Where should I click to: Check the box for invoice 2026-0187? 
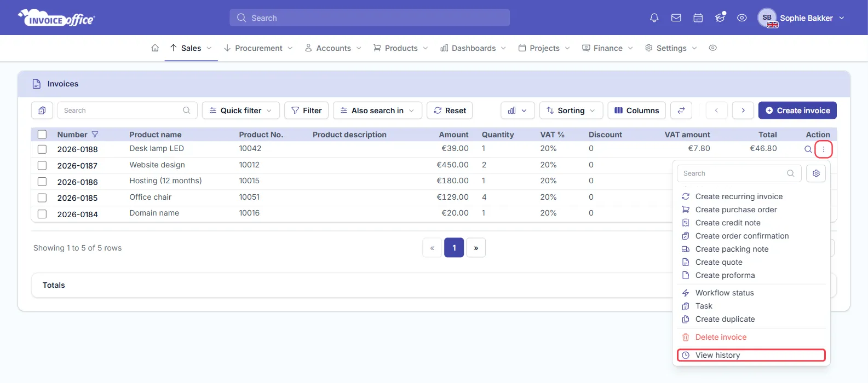tap(42, 165)
